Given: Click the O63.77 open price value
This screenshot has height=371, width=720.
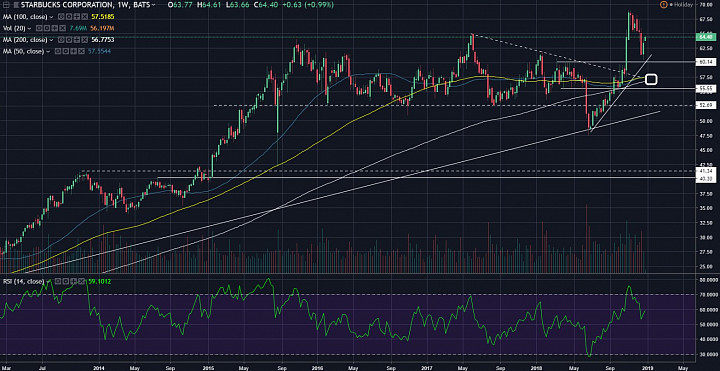Looking at the screenshot, I should [x=180, y=5].
